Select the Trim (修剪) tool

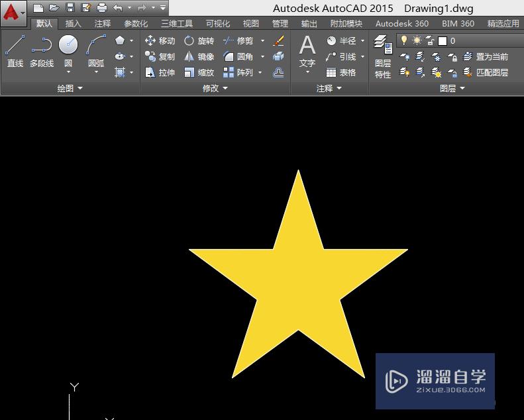(x=238, y=41)
